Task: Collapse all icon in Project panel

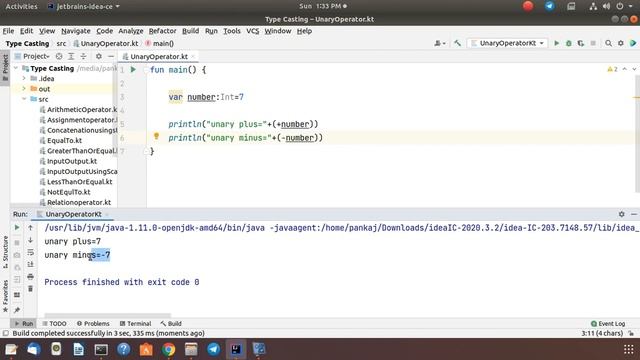Action: tap(83, 56)
